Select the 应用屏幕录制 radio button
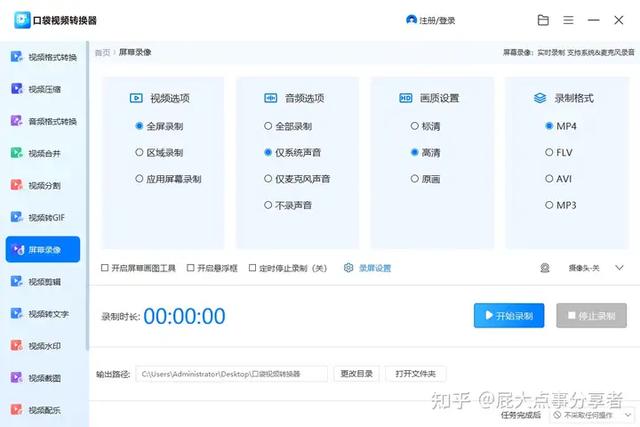The height and width of the screenshot is (427, 640). pos(139,178)
